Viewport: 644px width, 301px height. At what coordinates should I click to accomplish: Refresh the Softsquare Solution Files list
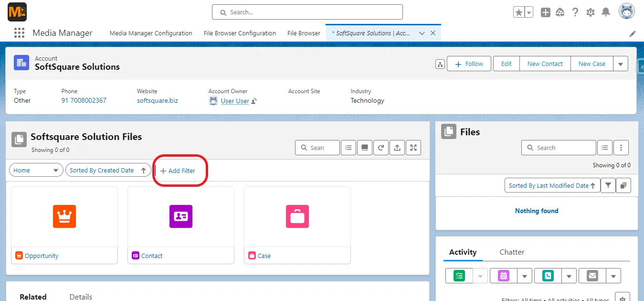point(380,148)
